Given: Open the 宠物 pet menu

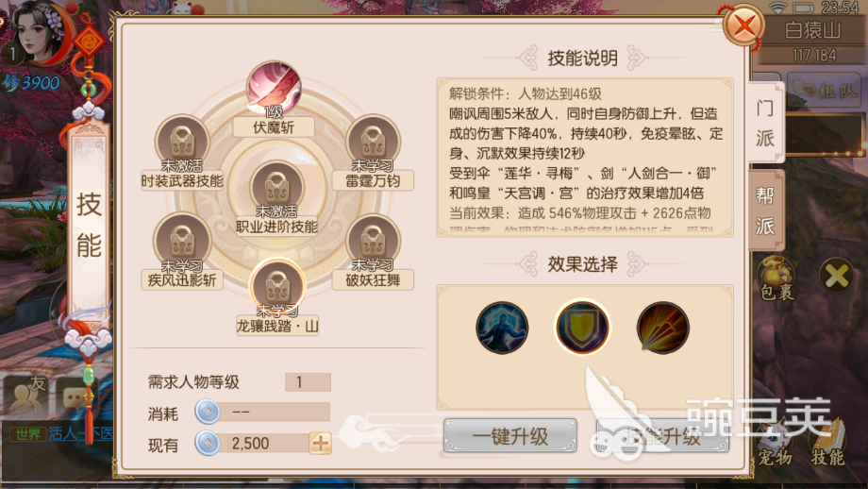Looking at the screenshot, I should click(x=774, y=443).
